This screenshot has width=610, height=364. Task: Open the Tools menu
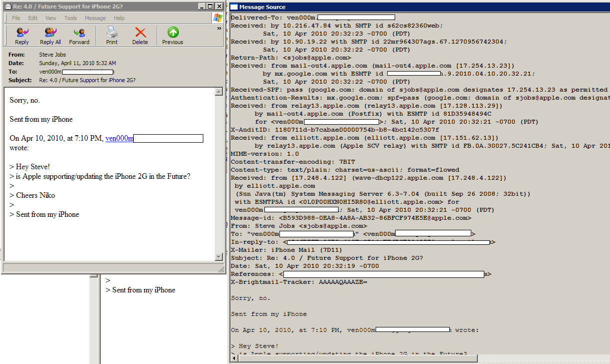click(71, 18)
